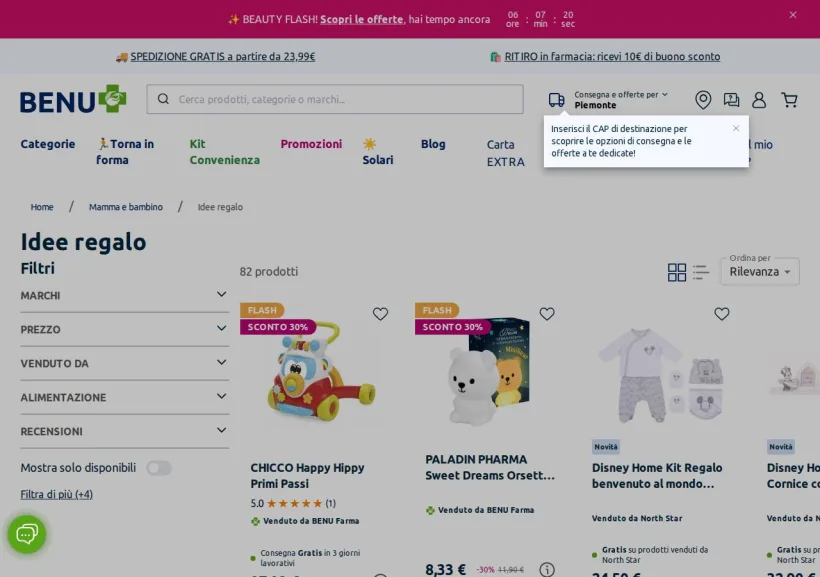Screen dimensions: 820x577
Task: Click the delivery truck icon
Action: (556, 99)
